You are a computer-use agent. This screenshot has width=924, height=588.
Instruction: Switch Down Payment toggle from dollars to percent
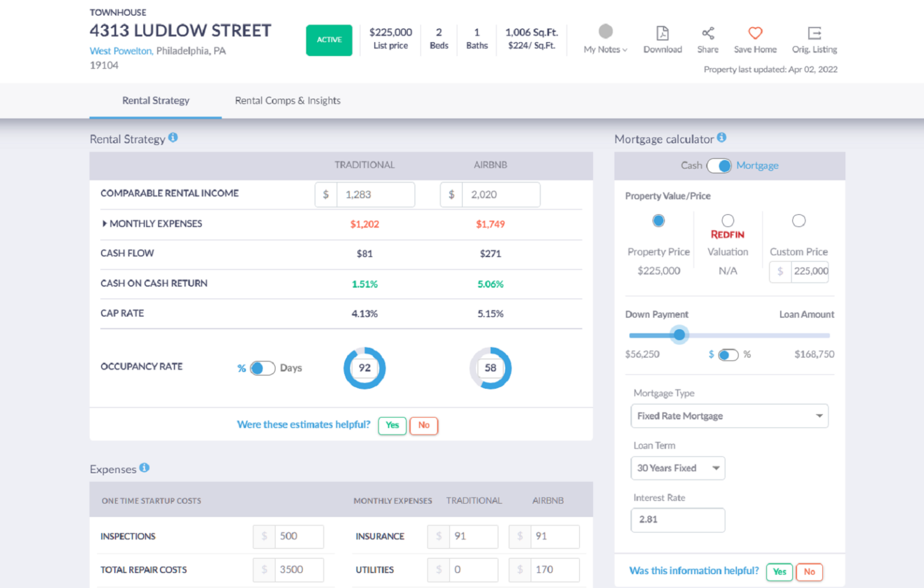[728, 355]
